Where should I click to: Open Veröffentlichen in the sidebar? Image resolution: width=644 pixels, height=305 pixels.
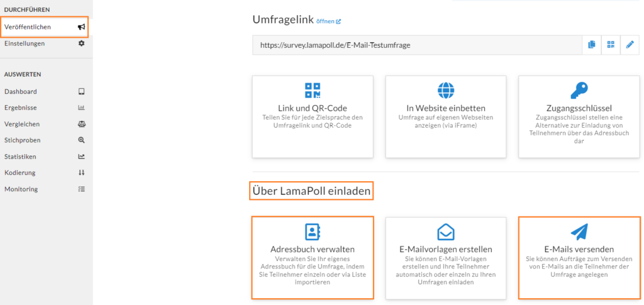(45, 27)
